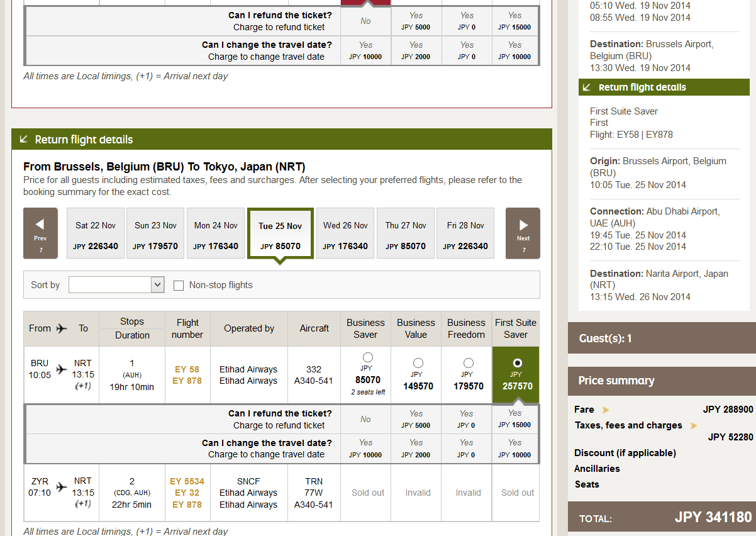Viewport: 756px width, 536px height.
Task: Select Business Saver fare JPY 85070
Action: click(368, 358)
